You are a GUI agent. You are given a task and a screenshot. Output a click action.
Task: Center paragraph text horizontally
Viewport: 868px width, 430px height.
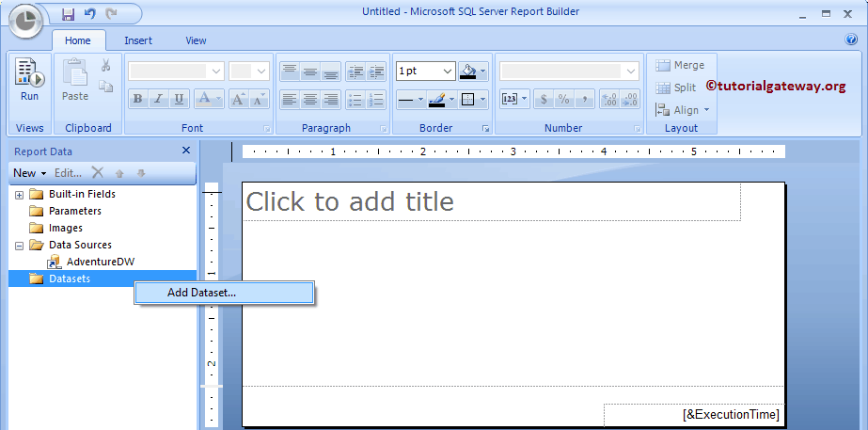[310, 100]
